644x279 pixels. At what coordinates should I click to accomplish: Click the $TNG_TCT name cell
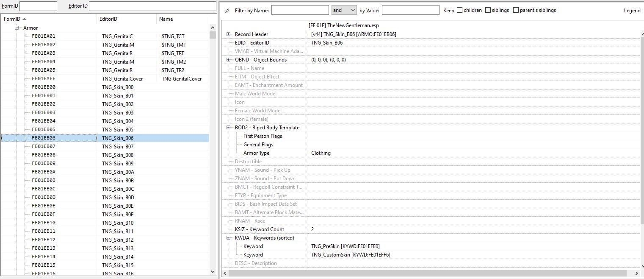[x=173, y=36]
